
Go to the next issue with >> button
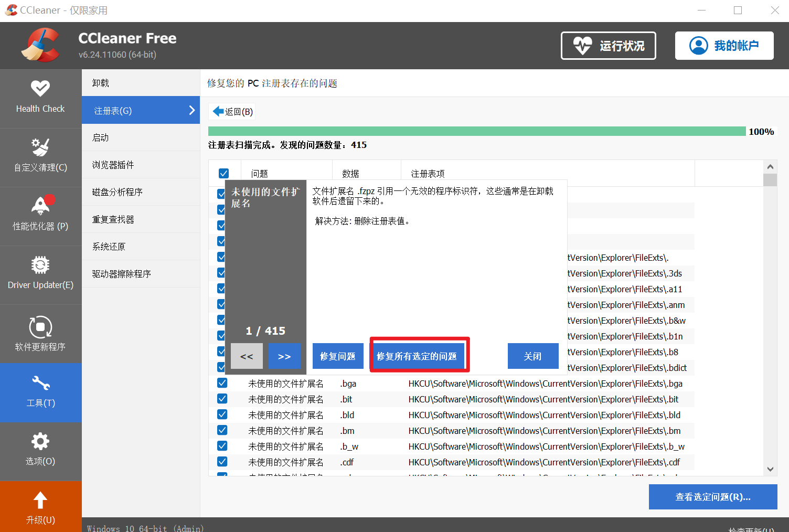click(x=284, y=356)
